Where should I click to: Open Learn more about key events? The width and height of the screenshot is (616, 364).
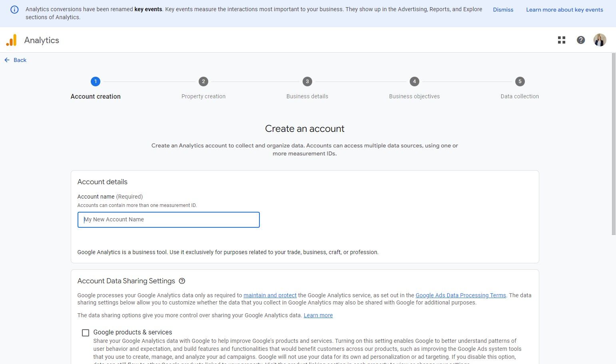(x=564, y=10)
